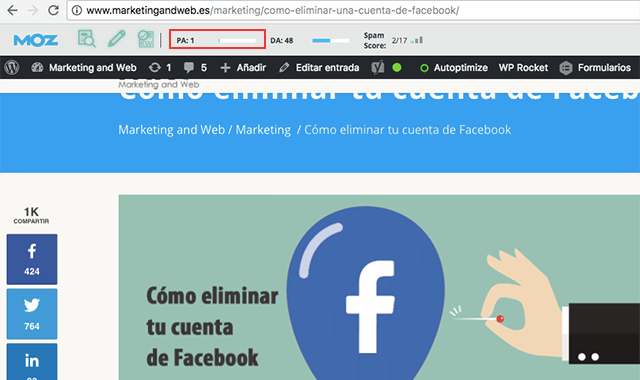Go back with browser back arrow
Viewport: 640px width, 380px height.
12,10
